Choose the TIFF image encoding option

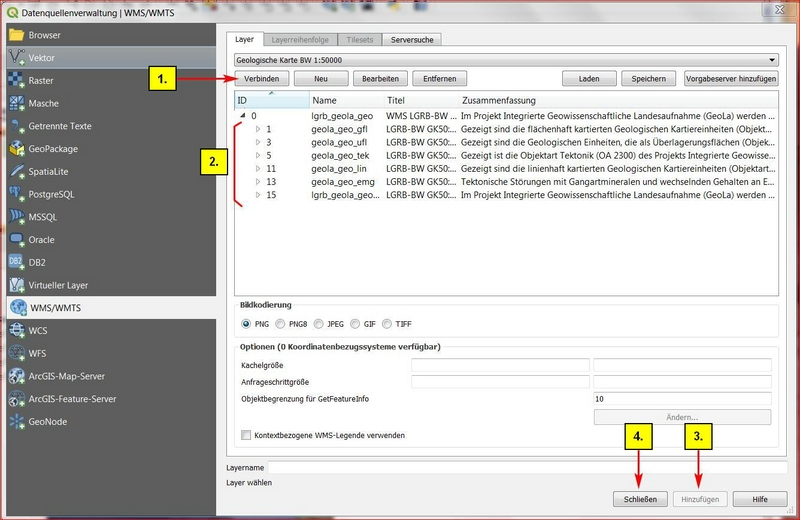coord(388,324)
